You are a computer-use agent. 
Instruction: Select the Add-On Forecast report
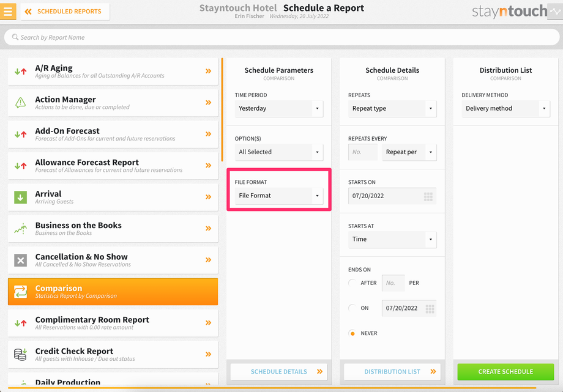(113, 135)
